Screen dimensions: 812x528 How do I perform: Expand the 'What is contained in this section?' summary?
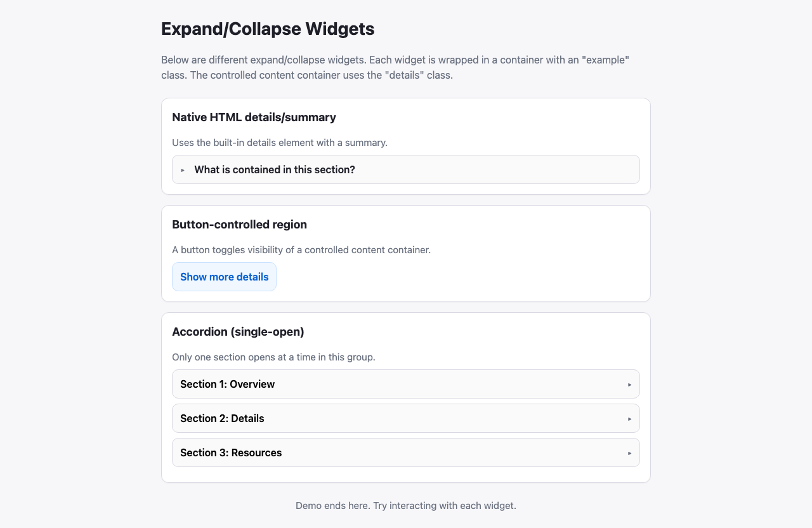pyautogui.click(x=274, y=170)
